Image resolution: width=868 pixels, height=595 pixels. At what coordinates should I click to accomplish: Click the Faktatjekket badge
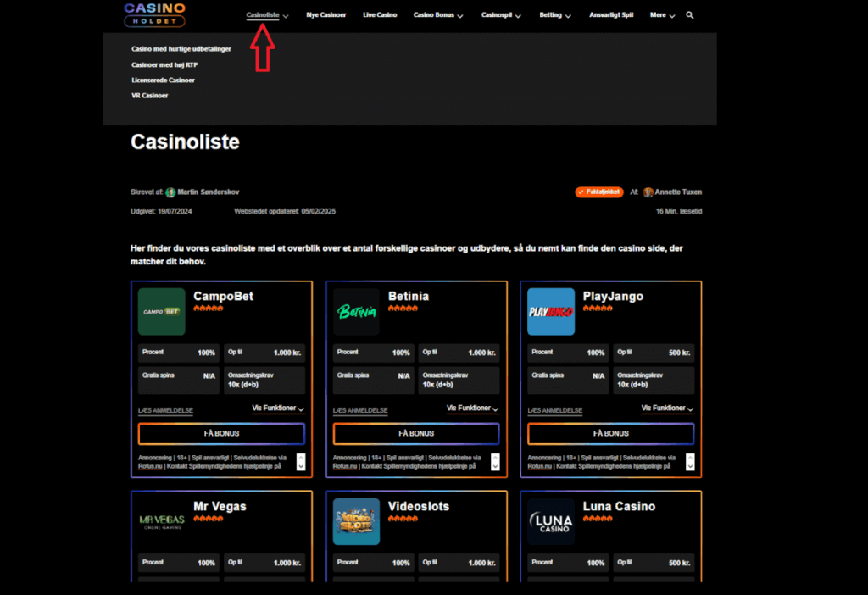click(599, 192)
